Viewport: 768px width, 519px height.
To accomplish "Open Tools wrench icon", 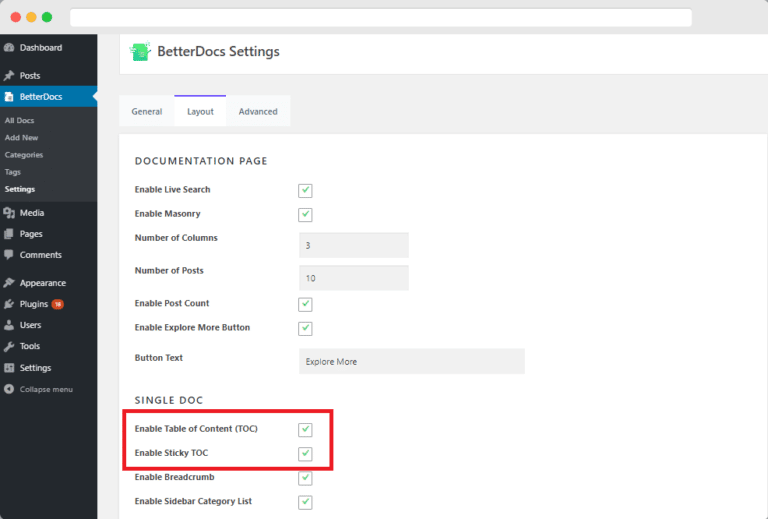I will (x=9, y=346).
